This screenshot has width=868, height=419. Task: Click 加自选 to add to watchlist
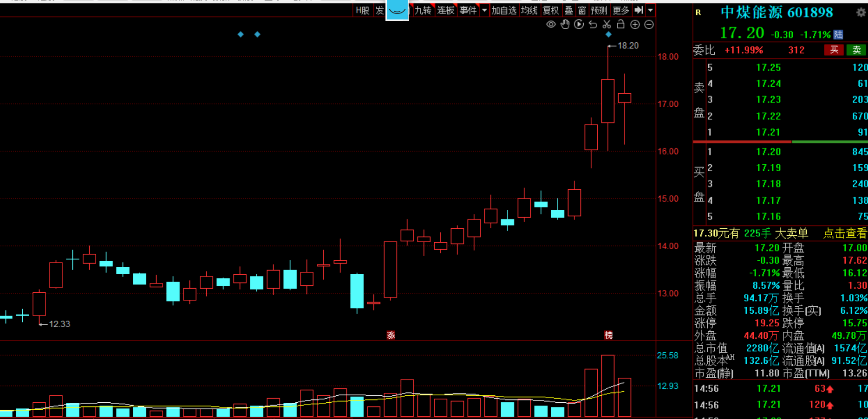click(x=504, y=10)
